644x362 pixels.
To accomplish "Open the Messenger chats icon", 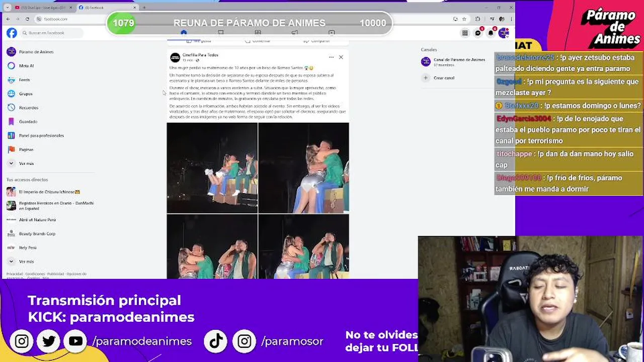I will click(478, 33).
